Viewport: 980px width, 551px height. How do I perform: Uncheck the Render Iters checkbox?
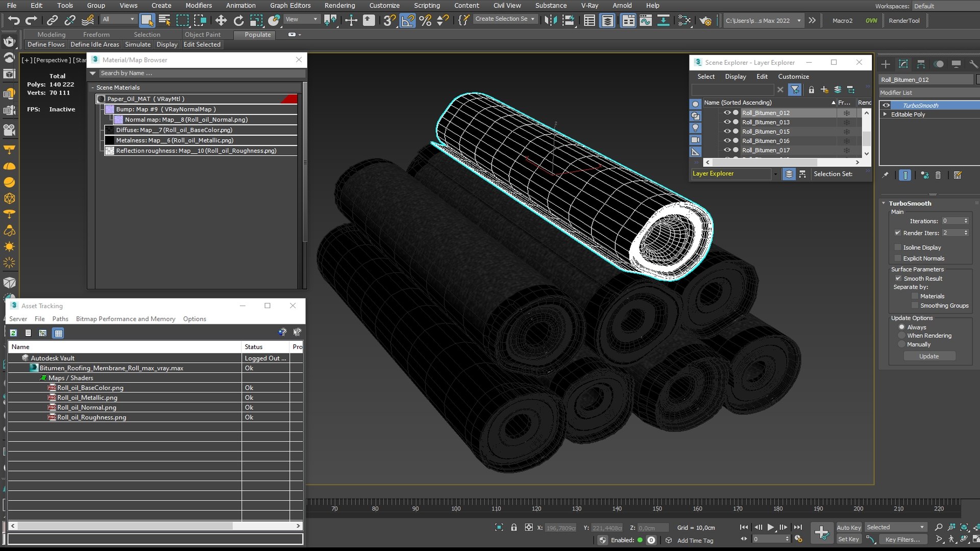click(x=897, y=233)
